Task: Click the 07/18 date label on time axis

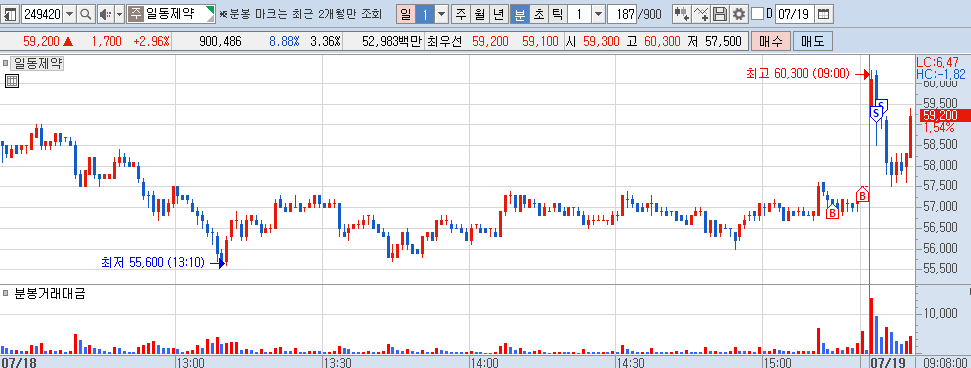Action: (19, 362)
